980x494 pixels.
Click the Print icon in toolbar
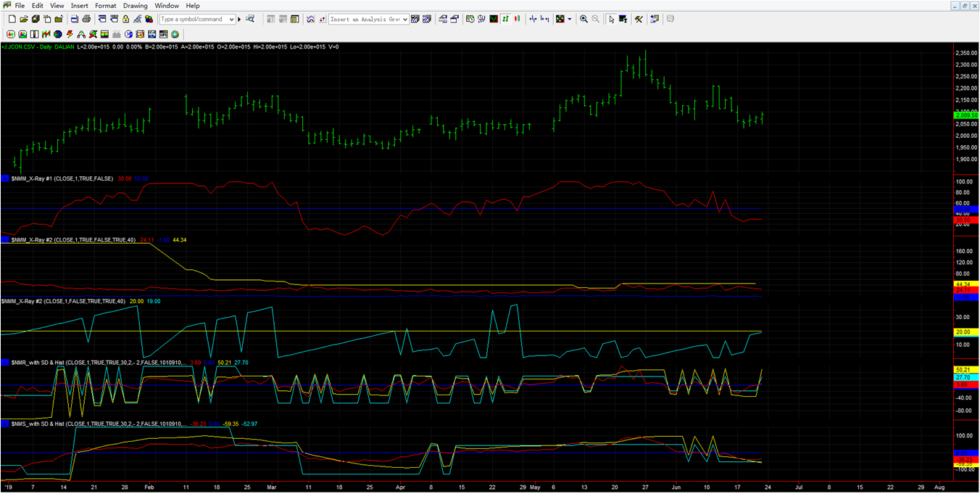(x=86, y=19)
